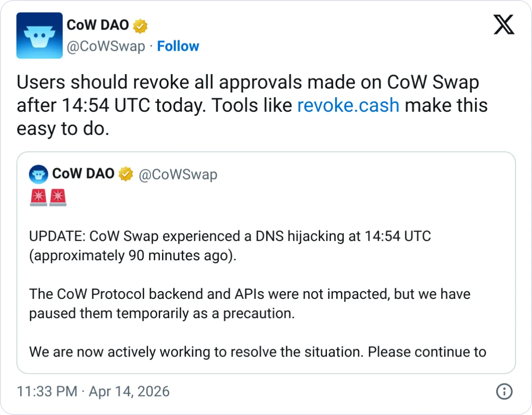Click the @CoWSwap handle in header
The width and height of the screenshot is (532, 415).
tap(105, 46)
